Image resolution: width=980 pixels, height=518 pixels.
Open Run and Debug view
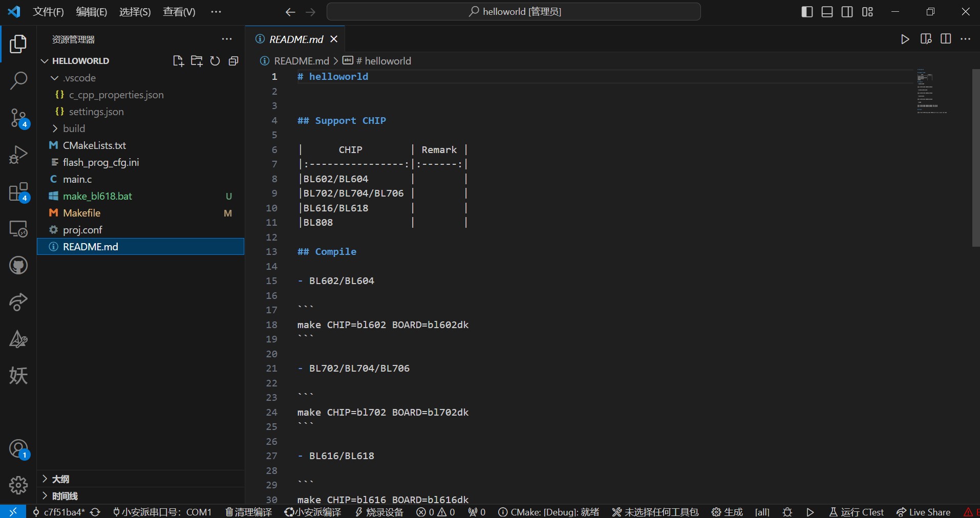point(18,155)
